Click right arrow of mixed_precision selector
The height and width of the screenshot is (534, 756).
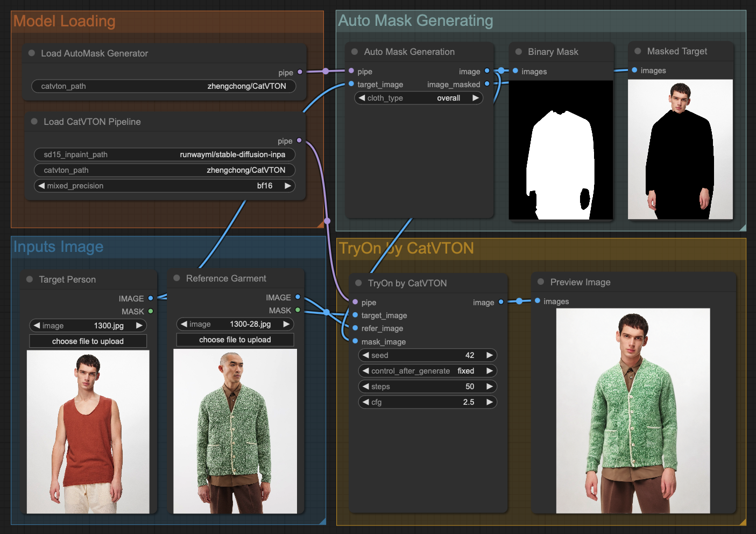tap(288, 186)
